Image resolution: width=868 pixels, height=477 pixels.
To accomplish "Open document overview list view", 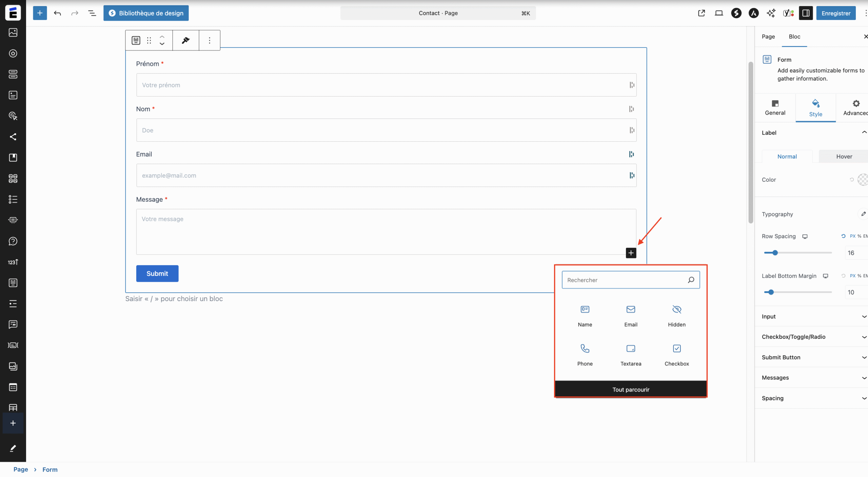I will click(x=92, y=13).
